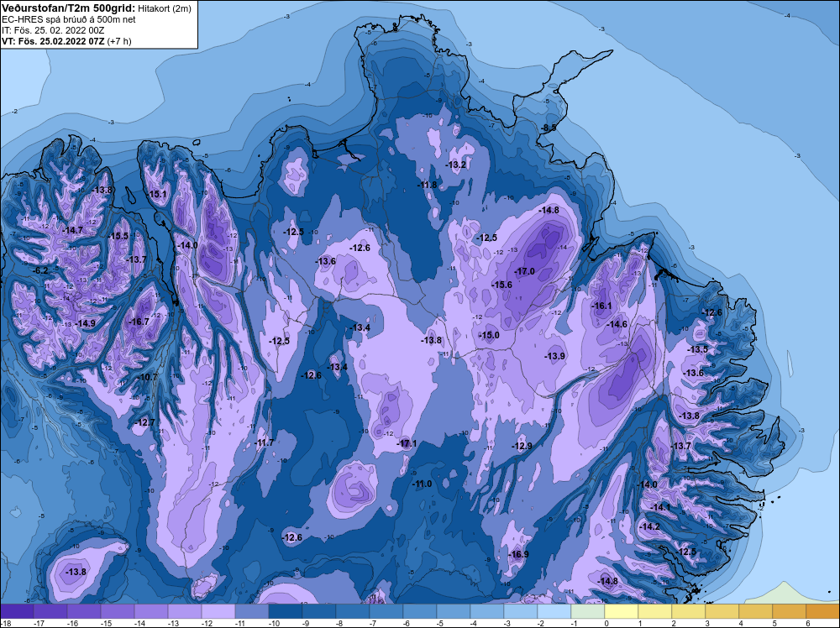Image resolution: width=840 pixels, height=628 pixels.
Task: Click the legend swatch between -6 and -5
Action: pyautogui.click(x=420, y=611)
